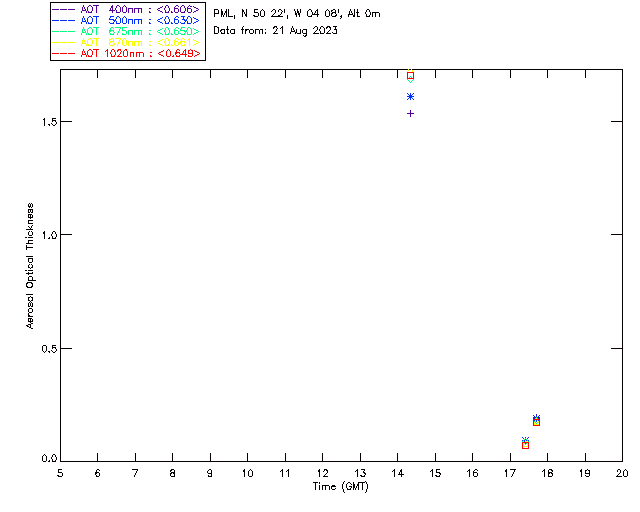Click the 1.5 y-axis tick label
This screenshot has height=512, width=640.
(49, 122)
